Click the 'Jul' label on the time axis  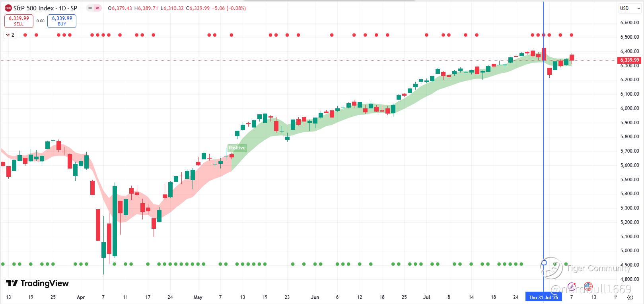[426, 297]
